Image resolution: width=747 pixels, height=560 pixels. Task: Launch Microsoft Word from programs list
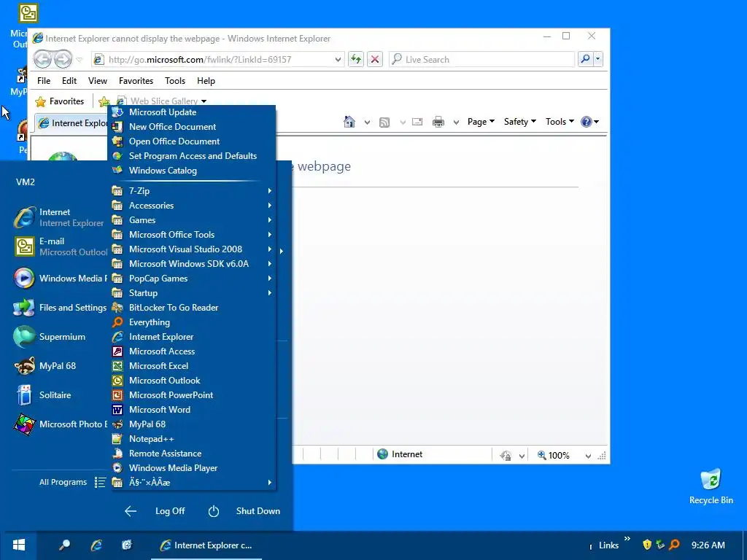pos(193,410)
